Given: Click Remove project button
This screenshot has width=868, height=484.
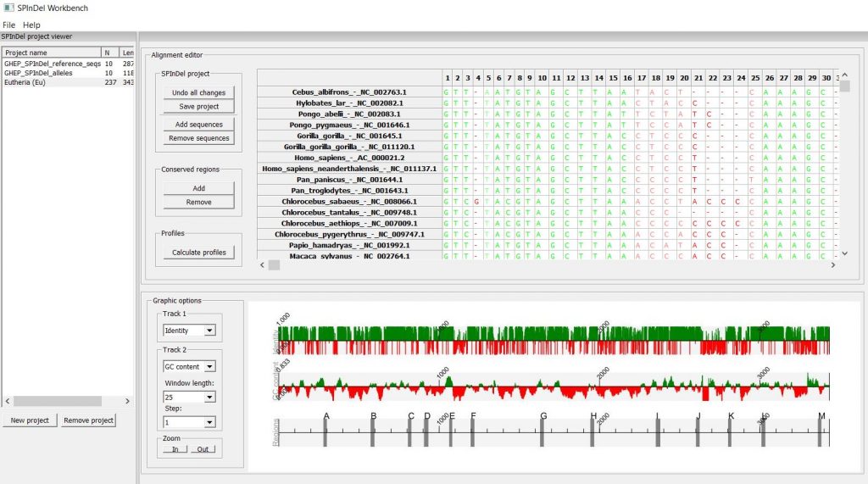Looking at the screenshot, I should (x=88, y=420).
